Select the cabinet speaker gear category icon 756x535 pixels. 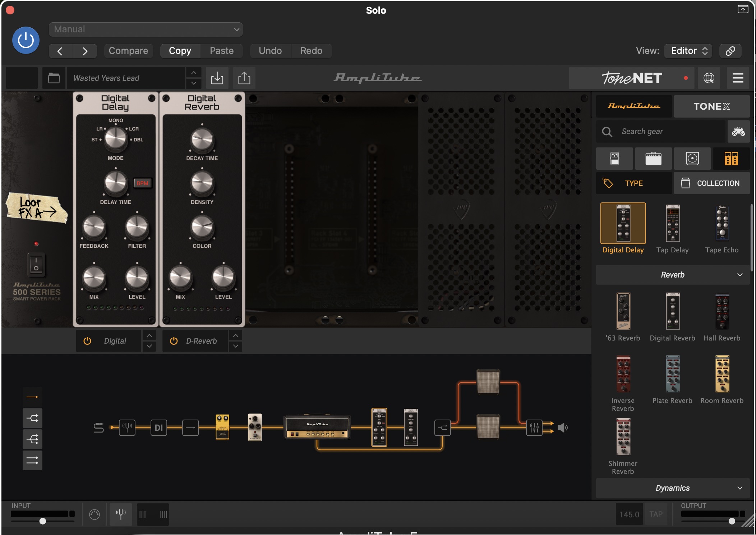tap(692, 158)
